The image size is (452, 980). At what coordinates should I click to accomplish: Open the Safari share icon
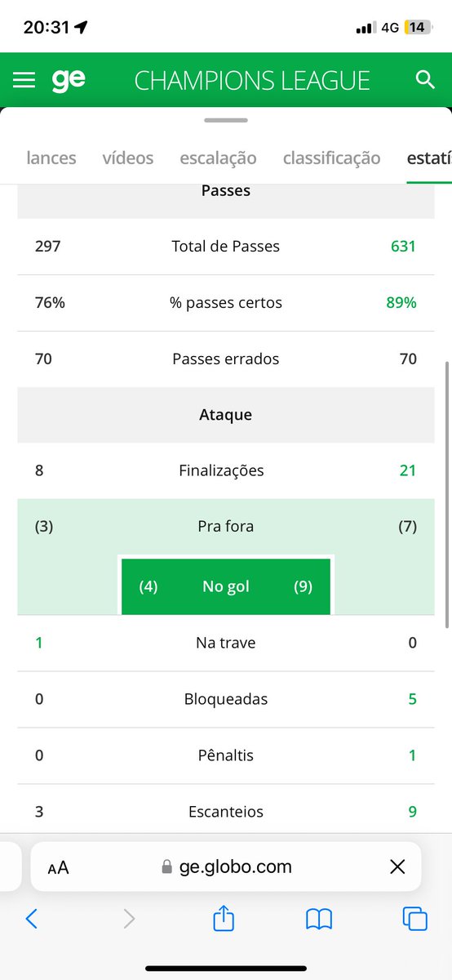tap(224, 918)
